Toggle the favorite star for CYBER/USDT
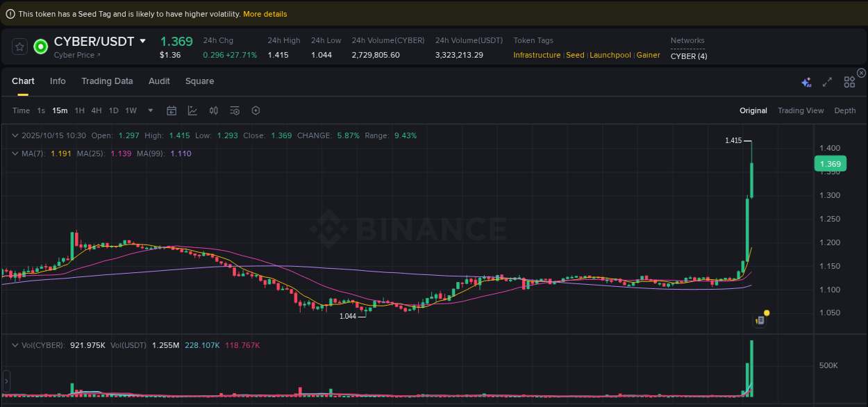This screenshot has width=868, height=407. (19, 47)
